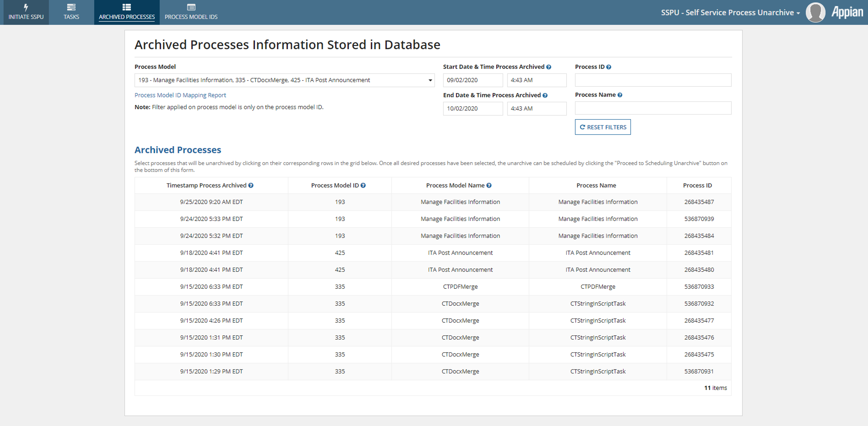Screen dimensions: 868x426
Task: Click the start time field
Action: point(537,80)
